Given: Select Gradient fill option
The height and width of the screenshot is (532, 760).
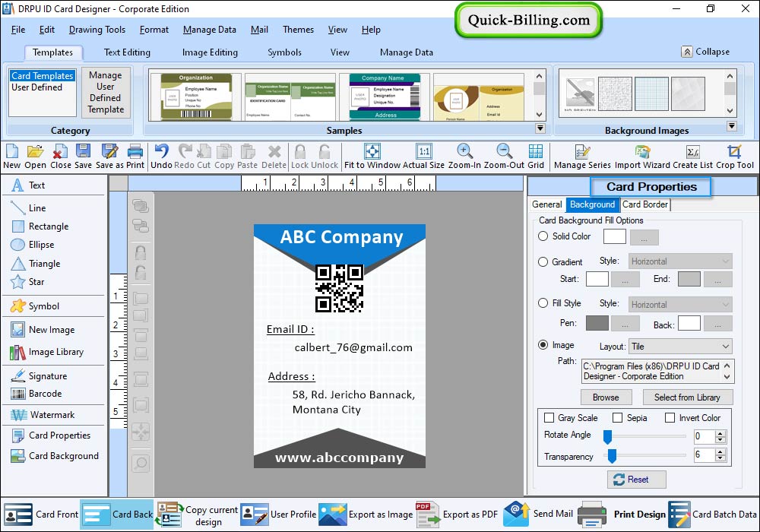Looking at the screenshot, I should [543, 261].
